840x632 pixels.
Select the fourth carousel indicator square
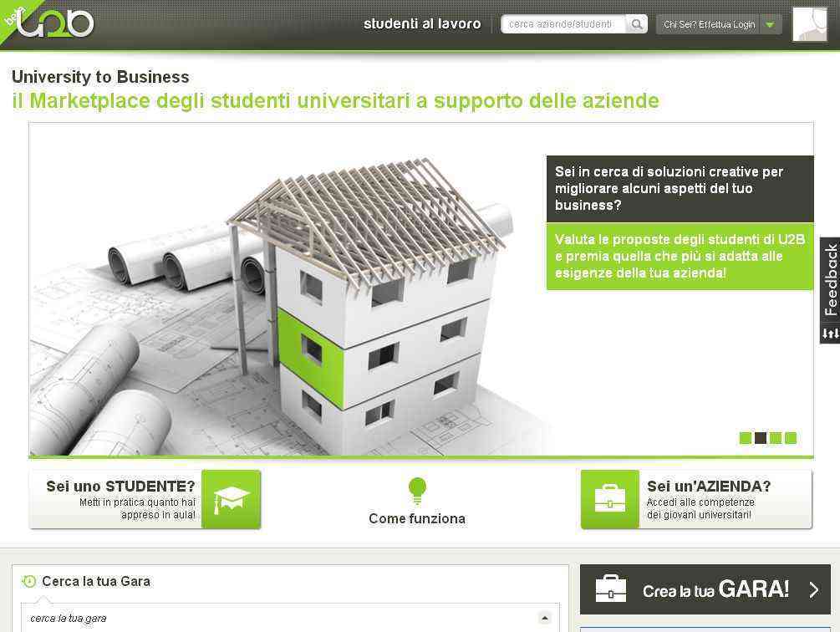click(790, 438)
